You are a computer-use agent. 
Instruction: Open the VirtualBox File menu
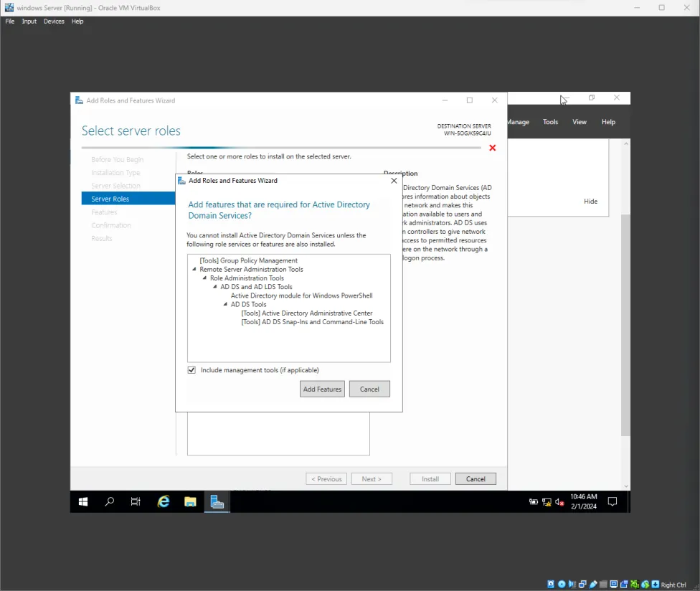click(x=10, y=22)
